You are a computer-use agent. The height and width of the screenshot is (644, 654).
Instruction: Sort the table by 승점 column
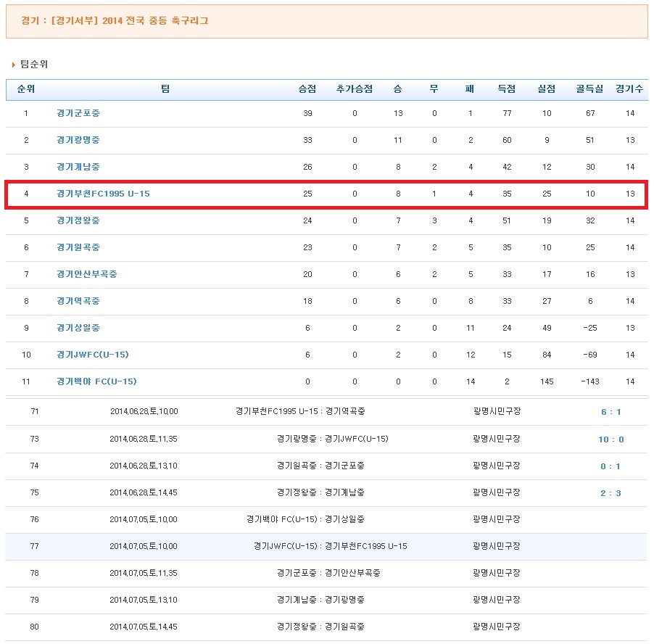click(307, 88)
